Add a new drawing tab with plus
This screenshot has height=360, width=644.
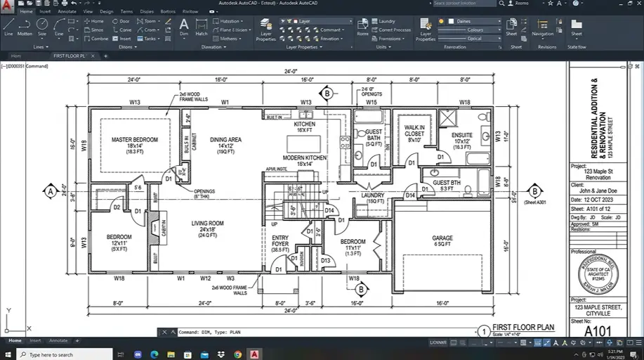click(105, 56)
